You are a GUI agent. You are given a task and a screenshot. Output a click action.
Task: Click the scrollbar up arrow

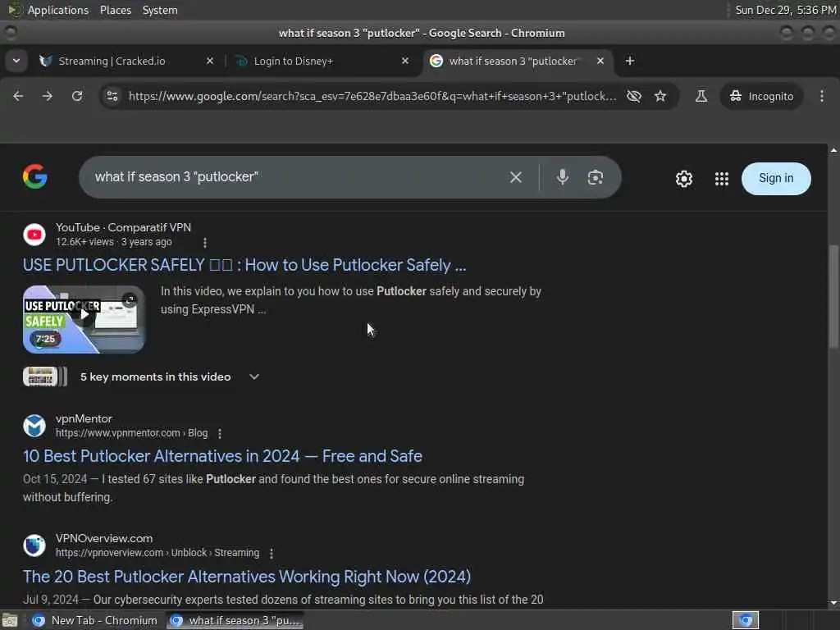(833, 150)
